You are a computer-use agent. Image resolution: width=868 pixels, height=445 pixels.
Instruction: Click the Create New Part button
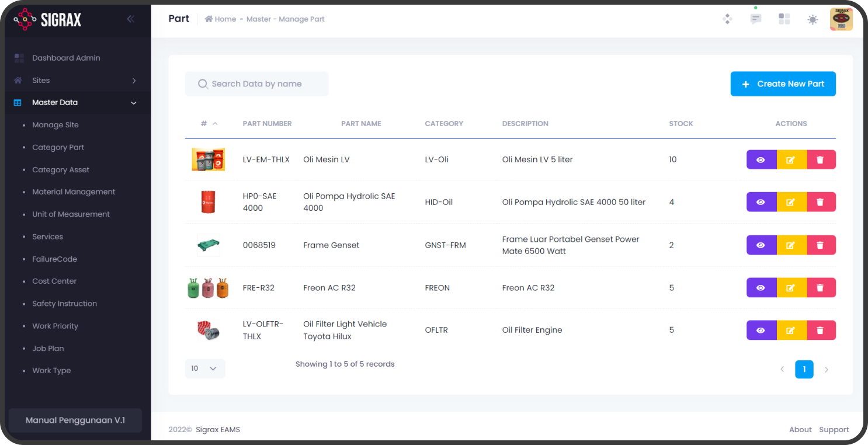point(783,84)
